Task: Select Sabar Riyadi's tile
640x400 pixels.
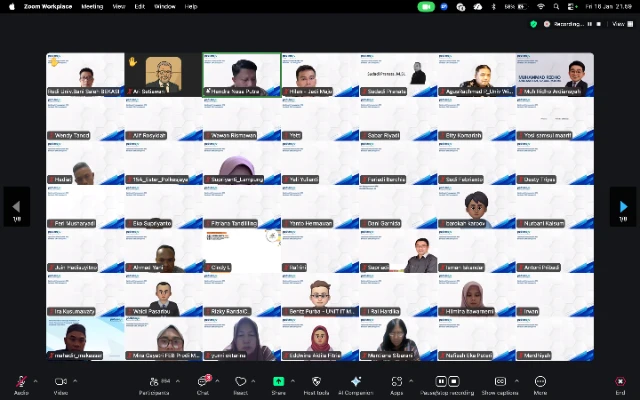Action: [x=398, y=119]
